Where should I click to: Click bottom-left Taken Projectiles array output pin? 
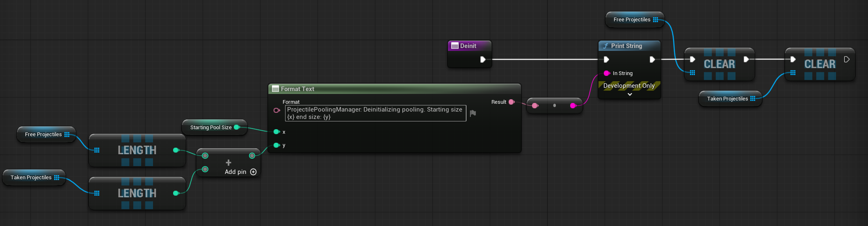pos(57,178)
